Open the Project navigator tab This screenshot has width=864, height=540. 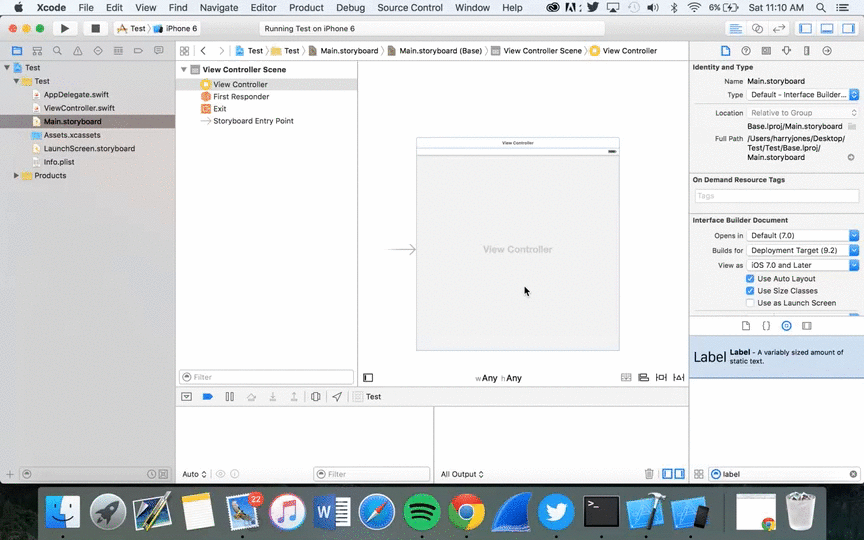click(x=17, y=51)
